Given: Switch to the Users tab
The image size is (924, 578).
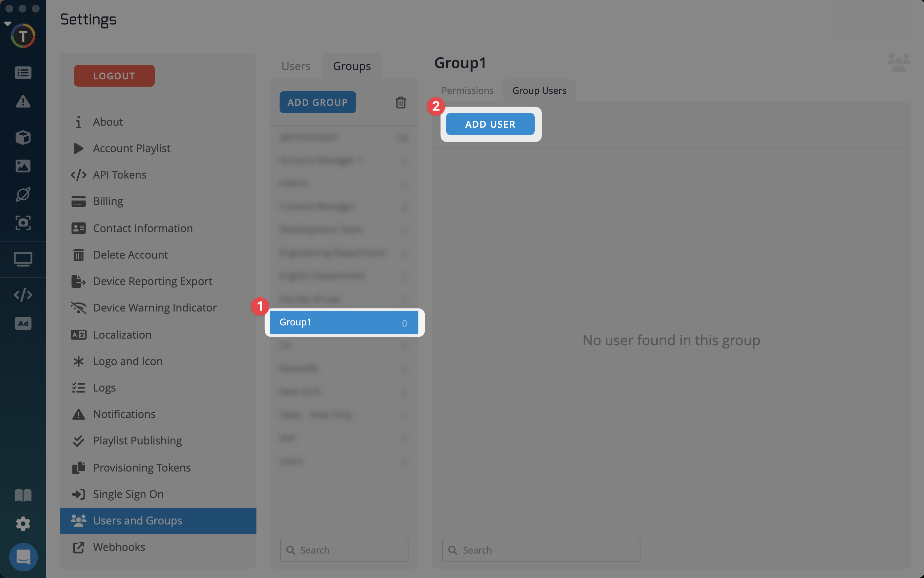Looking at the screenshot, I should coord(296,66).
